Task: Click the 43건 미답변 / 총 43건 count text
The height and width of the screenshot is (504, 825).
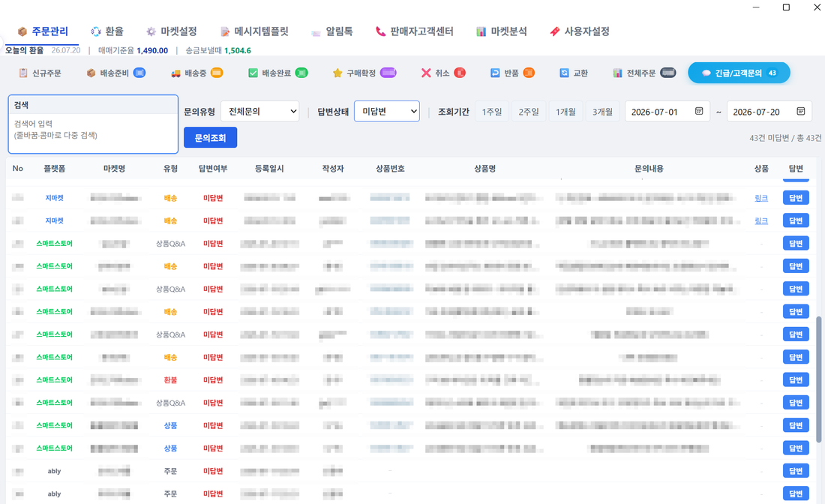Action: pyautogui.click(x=785, y=138)
